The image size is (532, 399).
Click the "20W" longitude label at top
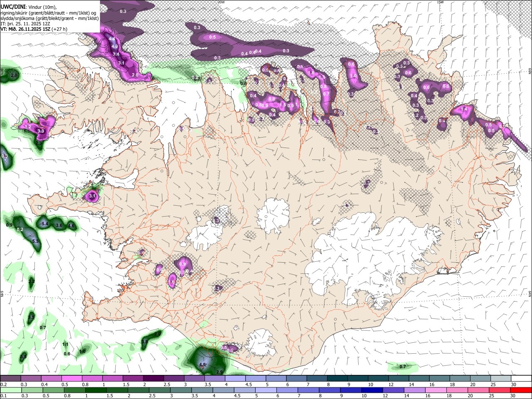coord(221,2)
